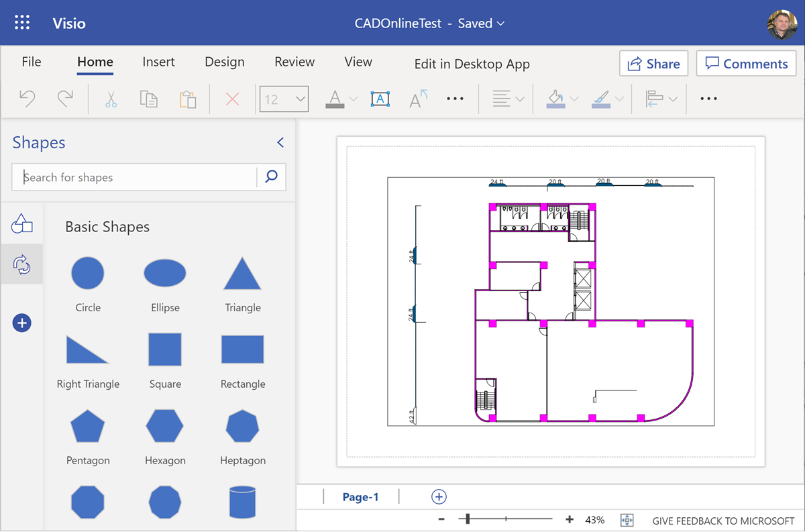Open more font options ellipsis
Image resolution: width=805 pixels, height=532 pixels.
[x=455, y=99]
